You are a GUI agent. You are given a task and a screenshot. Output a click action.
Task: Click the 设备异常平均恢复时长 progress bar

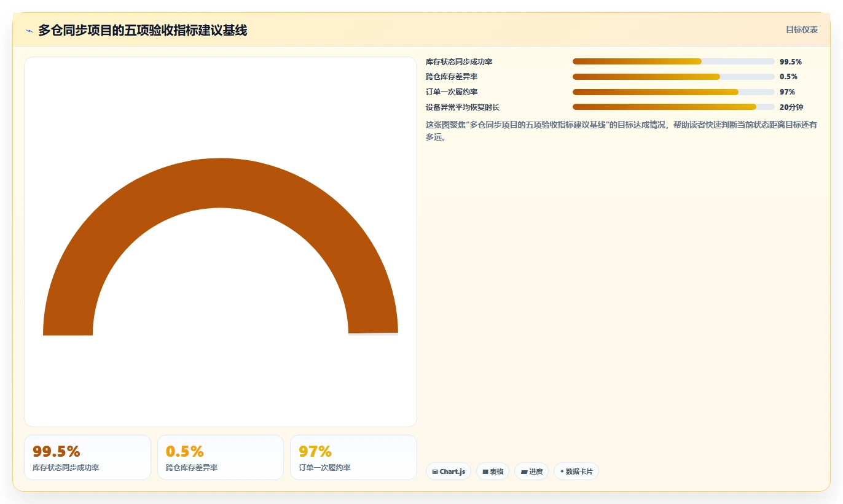click(673, 107)
